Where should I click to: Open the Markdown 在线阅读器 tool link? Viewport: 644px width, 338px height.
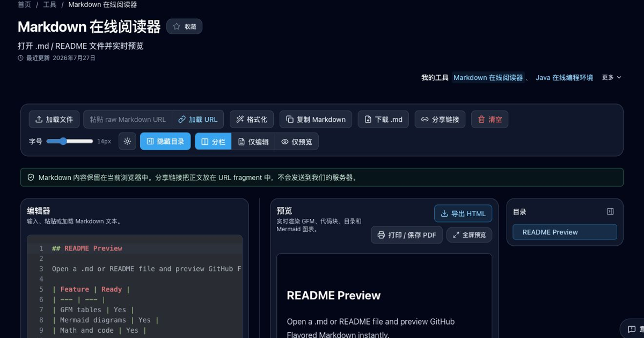(x=488, y=77)
